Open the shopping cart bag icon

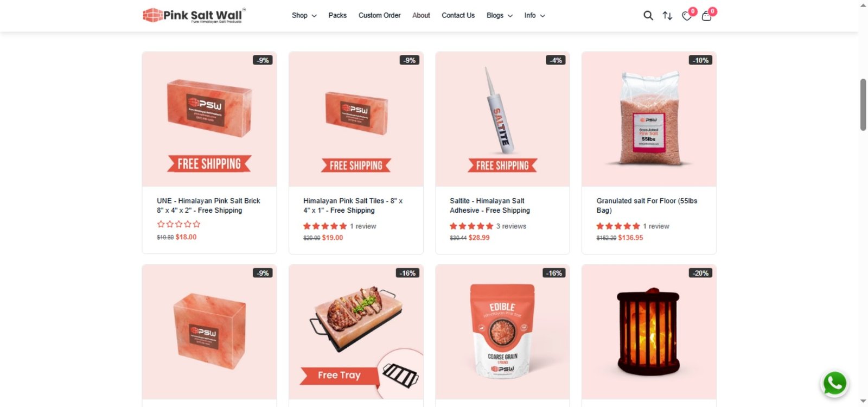coord(706,16)
